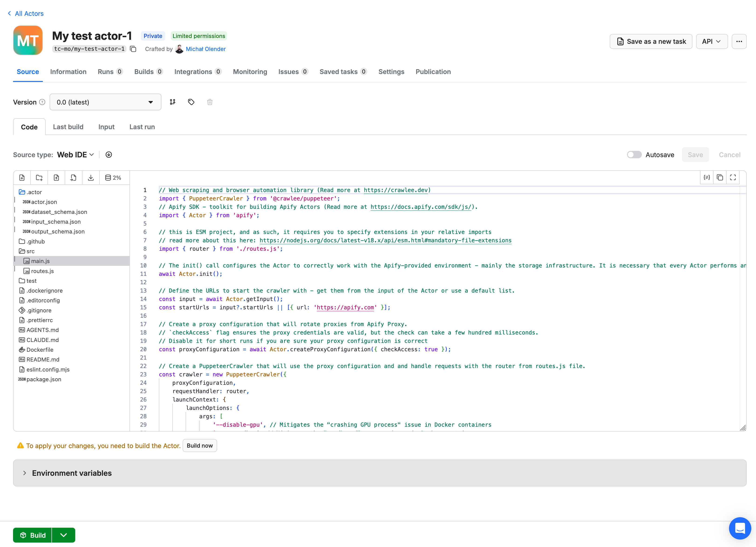Create a new folder in the file tree
This screenshot has width=756, height=547.
pyautogui.click(x=39, y=178)
